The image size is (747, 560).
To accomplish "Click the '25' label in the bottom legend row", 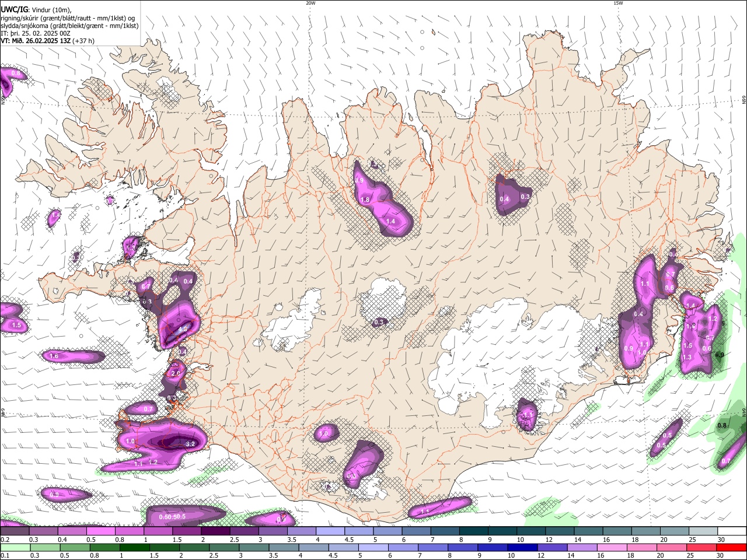I will point(691,555).
